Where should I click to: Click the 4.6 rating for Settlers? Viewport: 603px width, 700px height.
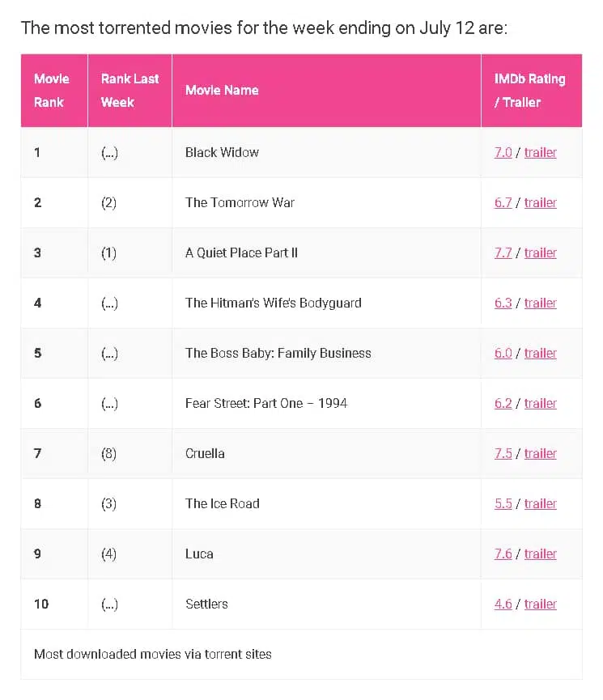(503, 604)
